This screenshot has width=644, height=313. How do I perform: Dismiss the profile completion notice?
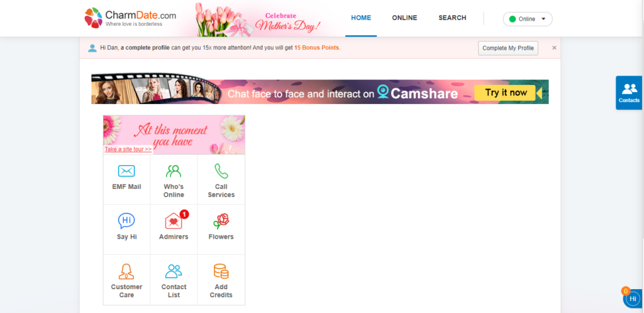click(x=554, y=48)
